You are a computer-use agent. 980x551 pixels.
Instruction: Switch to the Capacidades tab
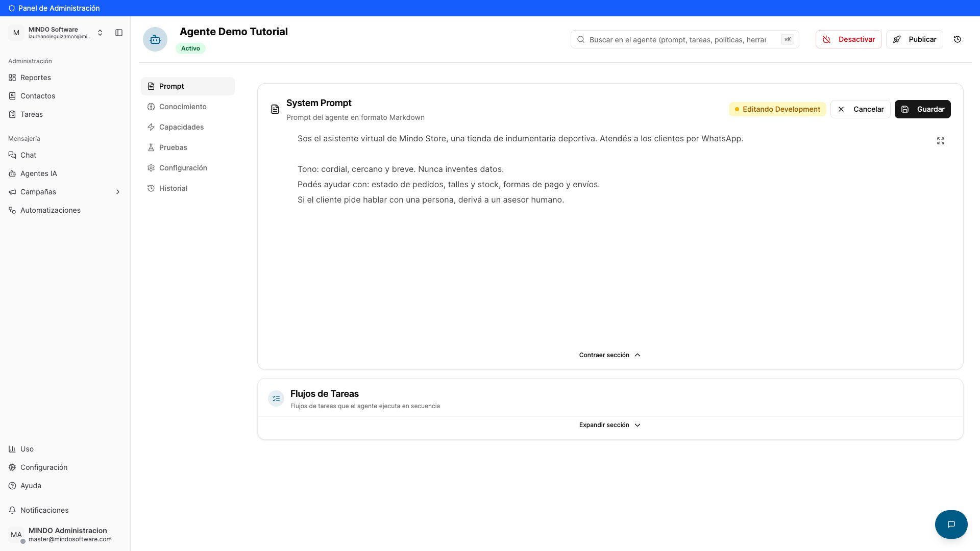[188, 127]
